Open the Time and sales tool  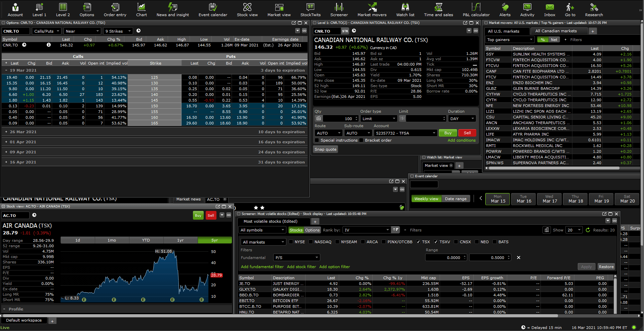438,9
